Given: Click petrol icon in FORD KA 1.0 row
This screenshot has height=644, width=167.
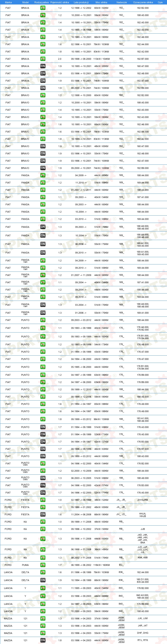Looking at the screenshot, I should coord(43,522).
